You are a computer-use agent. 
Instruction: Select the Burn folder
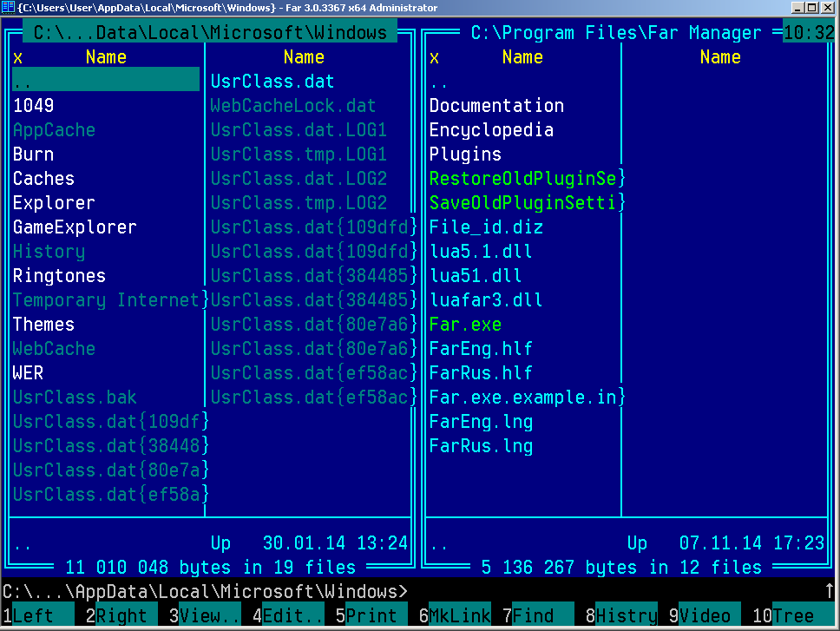(x=33, y=154)
